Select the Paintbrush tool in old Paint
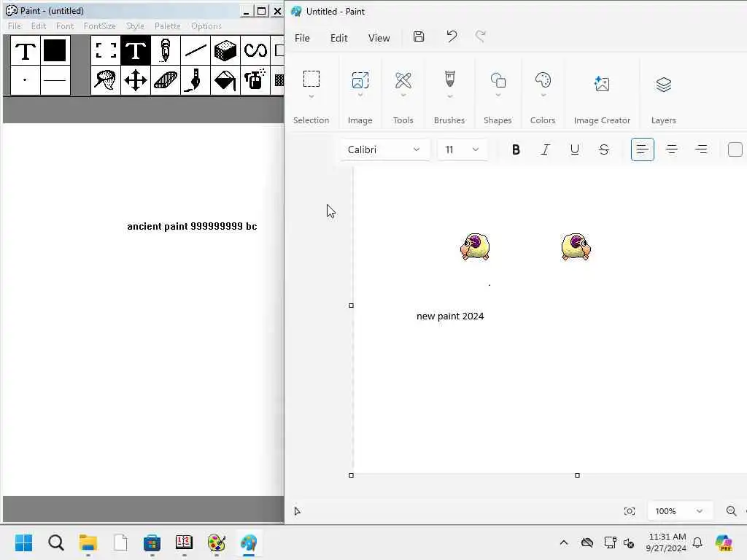Viewport: 747px width, 560px height. tap(196, 80)
